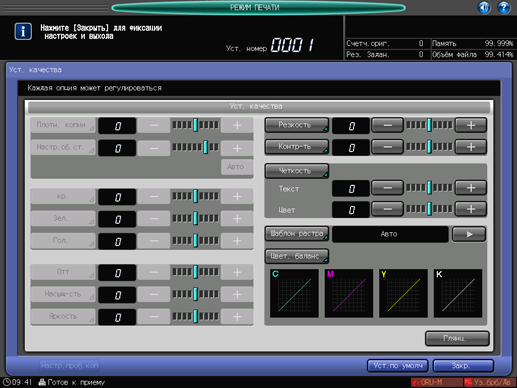The height and width of the screenshot is (388, 517).
Task: Decrease Цвет sharpness with minus button
Action: point(387,209)
